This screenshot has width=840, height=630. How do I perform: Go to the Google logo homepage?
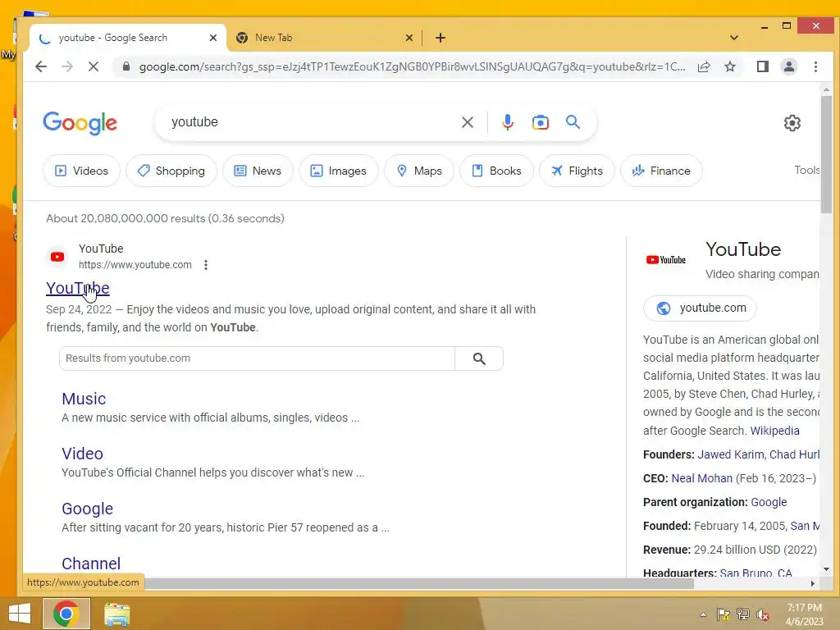point(80,123)
